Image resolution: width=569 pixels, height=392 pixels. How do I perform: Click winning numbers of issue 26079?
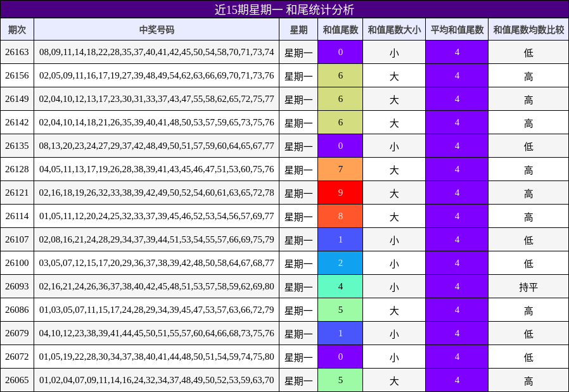pyautogui.click(x=157, y=333)
